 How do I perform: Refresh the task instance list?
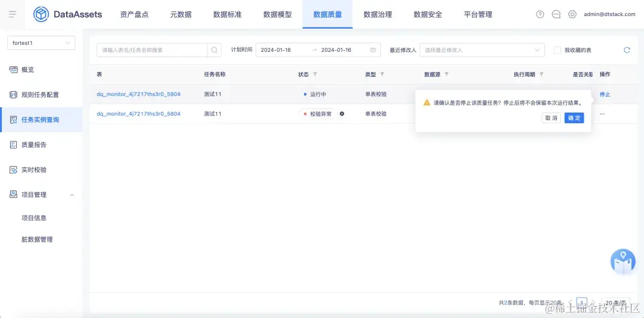(627, 50)
